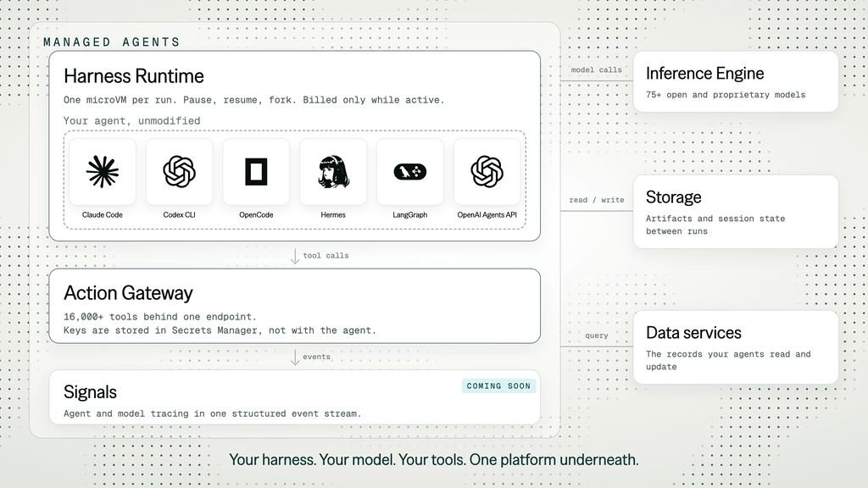Click the 'read / write' connector label
Screen dimensions: 868x488
[x=596, y=200]
